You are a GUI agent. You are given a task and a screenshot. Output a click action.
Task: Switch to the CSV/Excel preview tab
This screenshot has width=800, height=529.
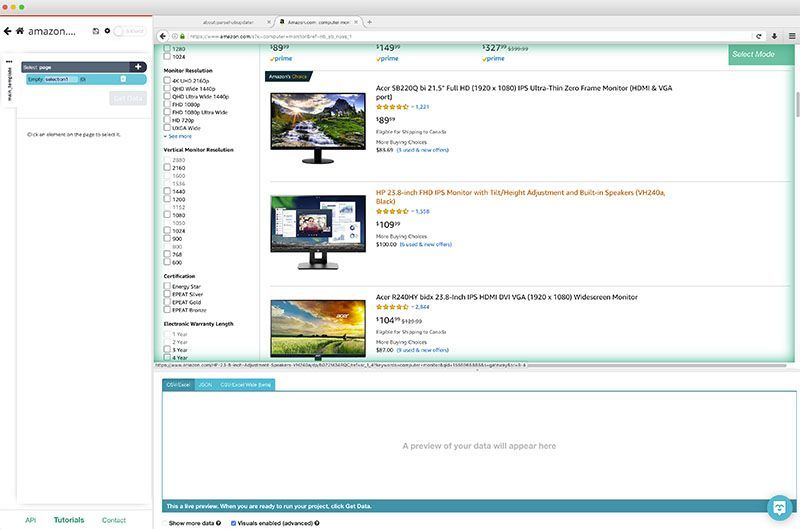[179, 385]
